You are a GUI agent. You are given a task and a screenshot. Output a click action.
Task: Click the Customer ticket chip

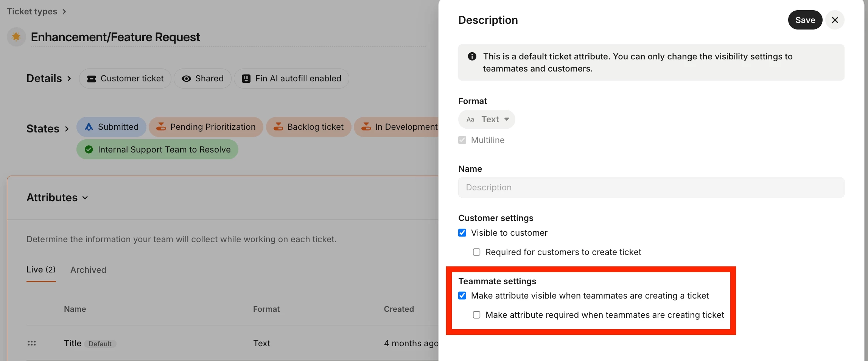click(125, 78)
